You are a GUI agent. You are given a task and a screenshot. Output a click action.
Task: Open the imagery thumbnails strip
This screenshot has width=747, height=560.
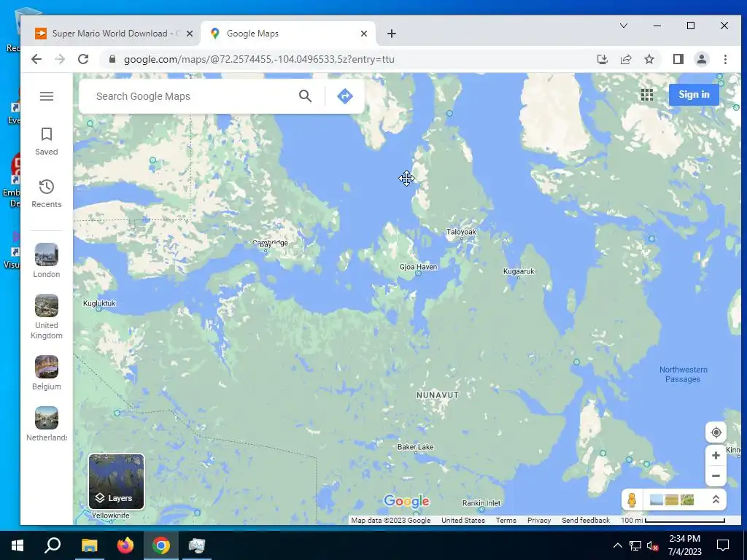671,499
